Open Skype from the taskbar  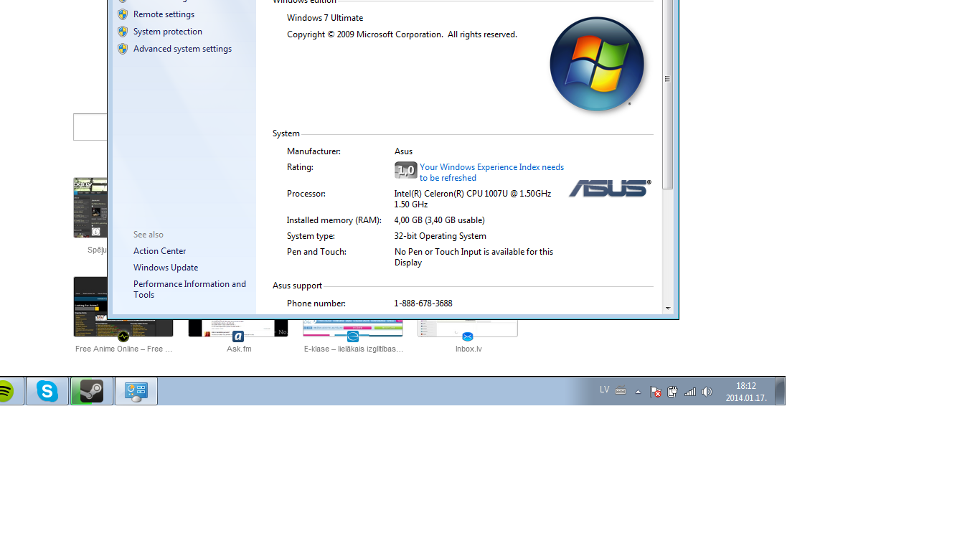coord(47,391)
